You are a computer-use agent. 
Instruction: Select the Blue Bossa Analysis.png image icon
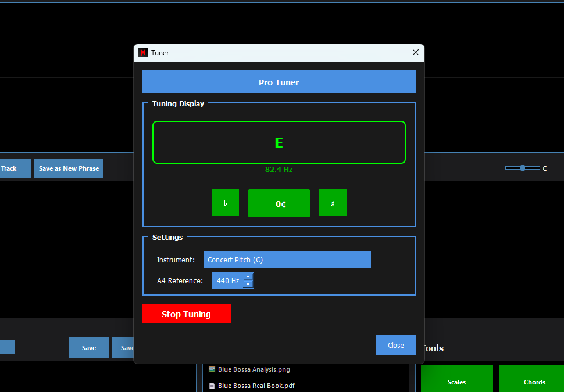[x=212, y=369]
